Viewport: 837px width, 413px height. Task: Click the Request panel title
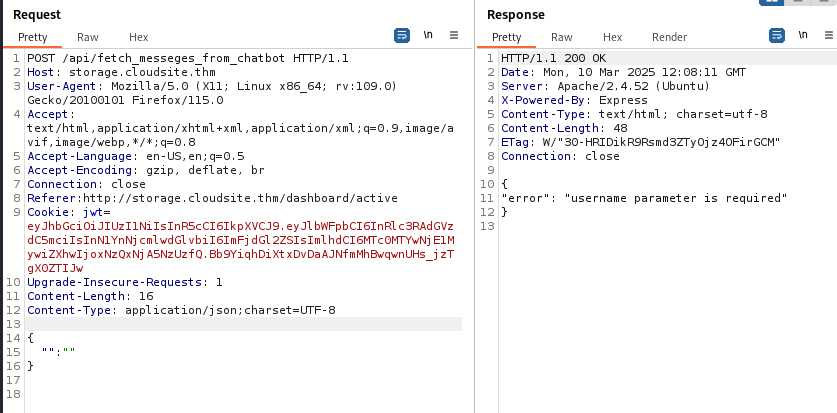(x=37, y=15)
